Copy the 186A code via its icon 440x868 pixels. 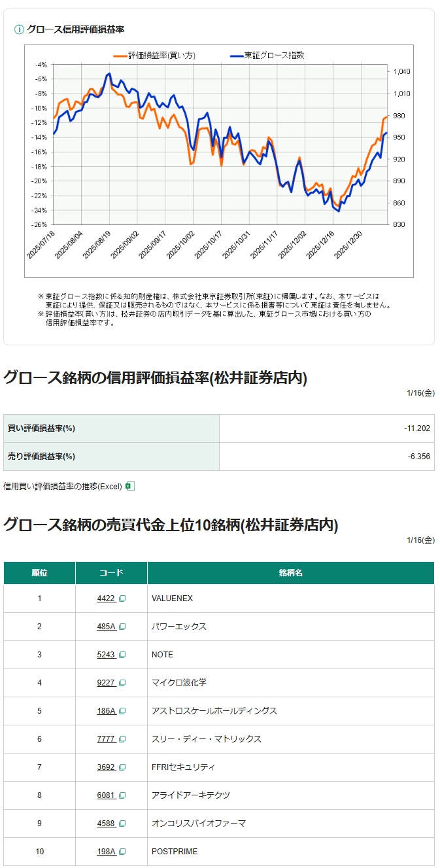[122, 711]
